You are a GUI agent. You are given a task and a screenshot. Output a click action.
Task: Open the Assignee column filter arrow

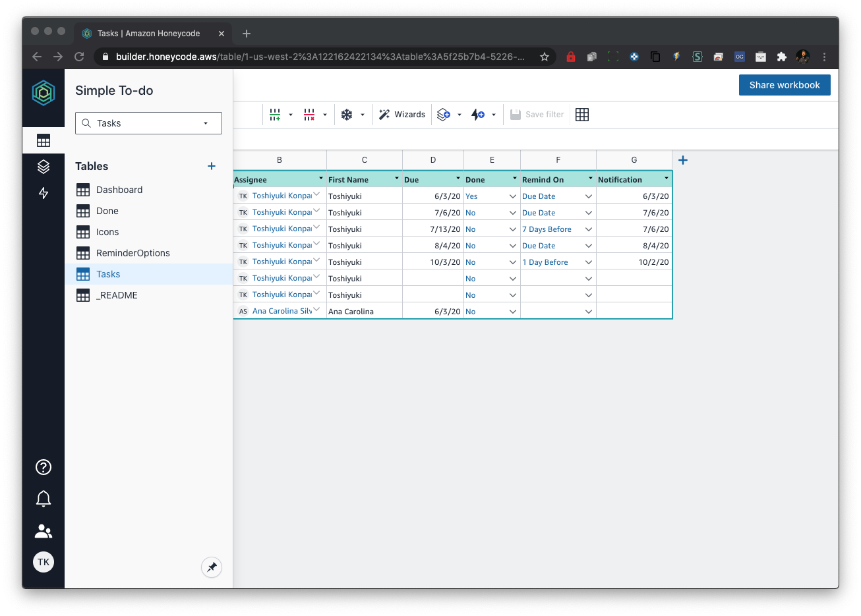(x=321, y=179)
